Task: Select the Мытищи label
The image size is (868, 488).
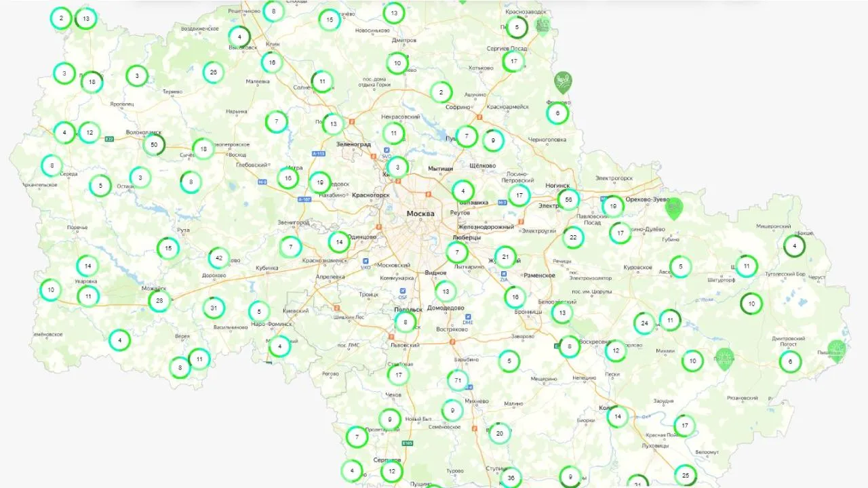Action: 440,168
